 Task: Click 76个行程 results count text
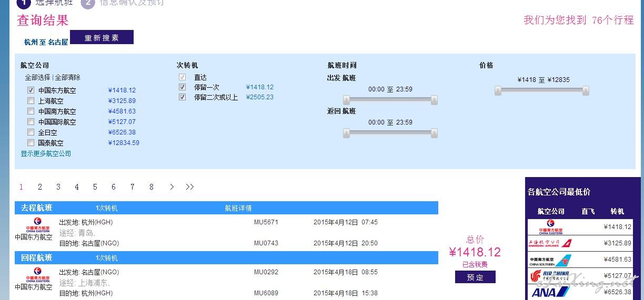tap(613, 20)
